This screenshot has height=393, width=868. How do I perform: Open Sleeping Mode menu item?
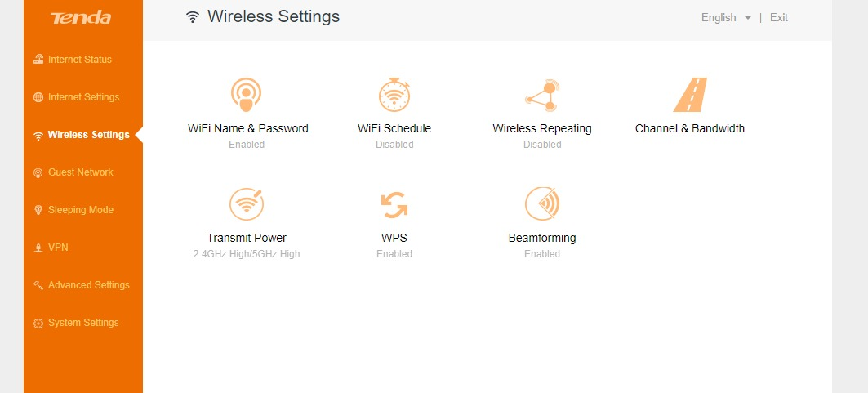click(x=80, y=210)
